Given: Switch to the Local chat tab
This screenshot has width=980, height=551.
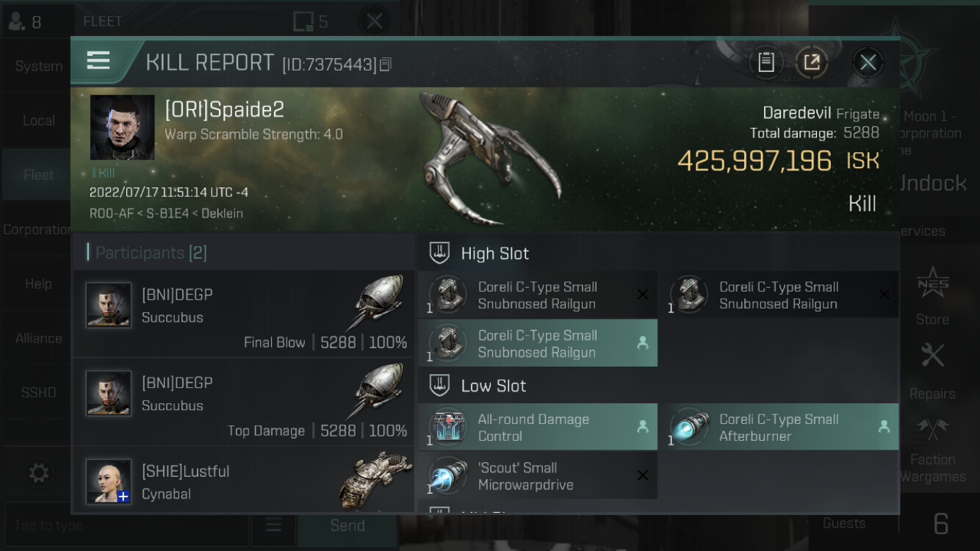Looking at the screenshot, I should click(38, 120).
